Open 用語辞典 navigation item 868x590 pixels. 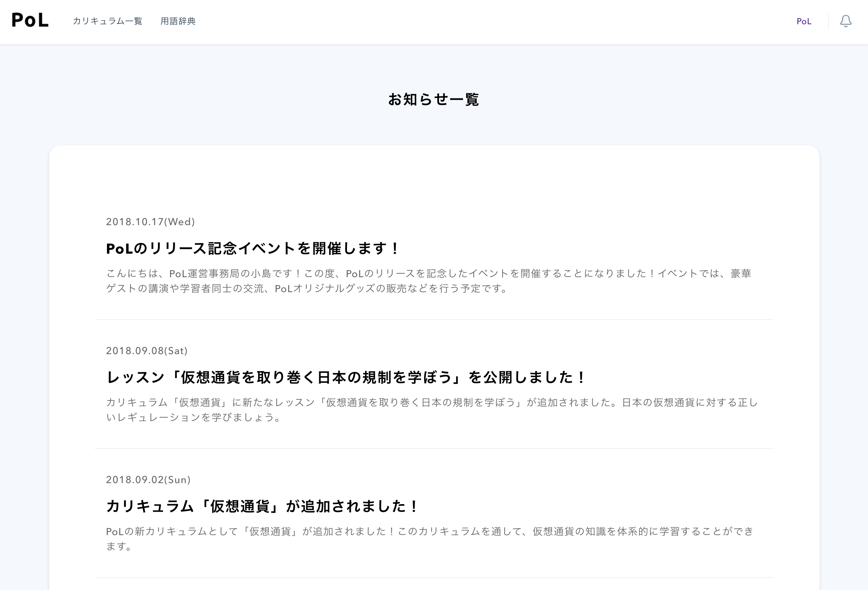(178, 21)
